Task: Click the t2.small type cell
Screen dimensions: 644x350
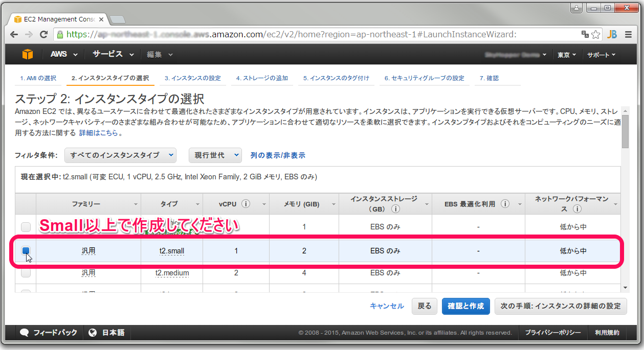Action: tap(172, 251)
